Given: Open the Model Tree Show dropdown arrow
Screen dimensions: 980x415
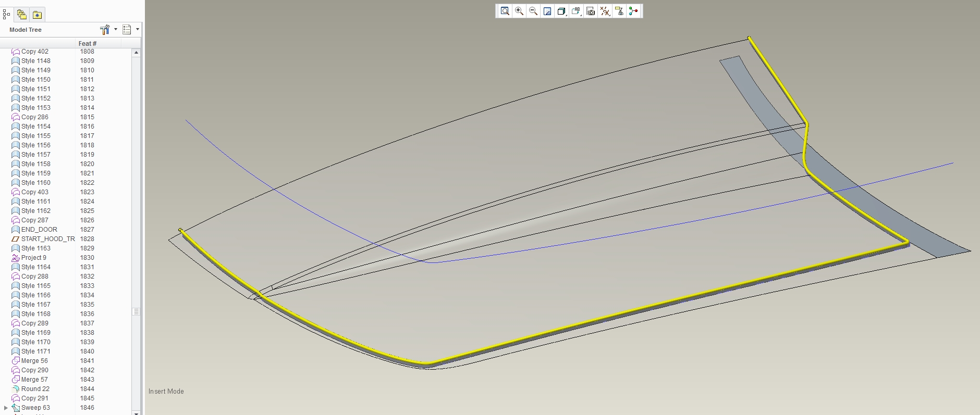Looking at the screenshot, I should 138,29.
